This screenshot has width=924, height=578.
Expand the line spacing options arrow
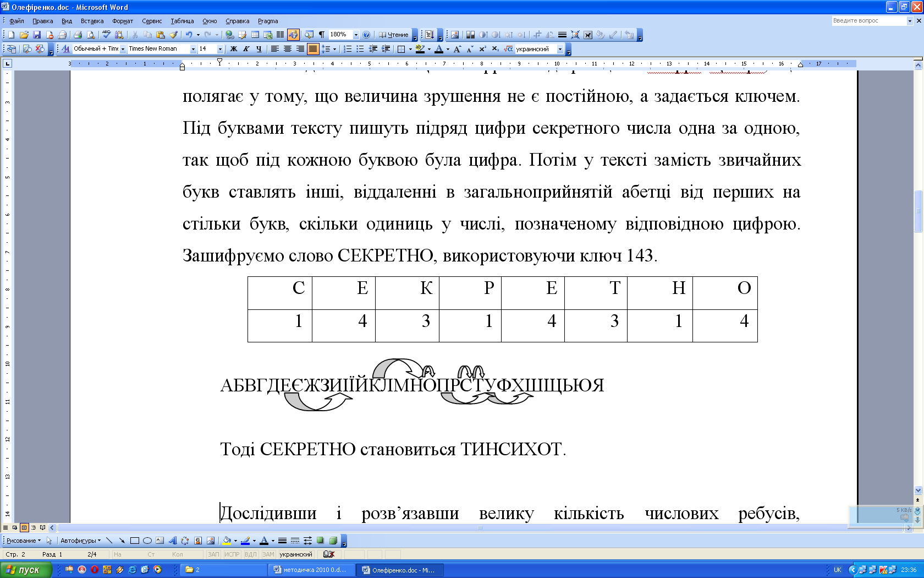[x=334, y=49]
